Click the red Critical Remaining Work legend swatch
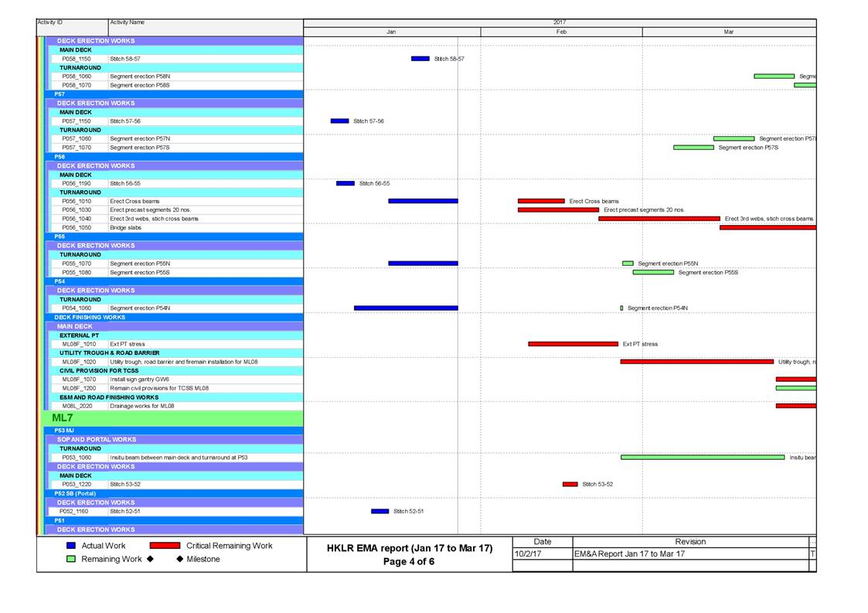 click(x=165, y=546)
